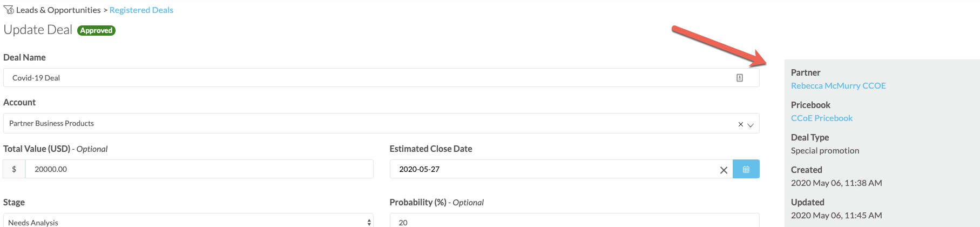The height and width of the screenshot is (227, 980).
Task: Click the Partner Business Products account selection
Action: click(x=52, y=123)
